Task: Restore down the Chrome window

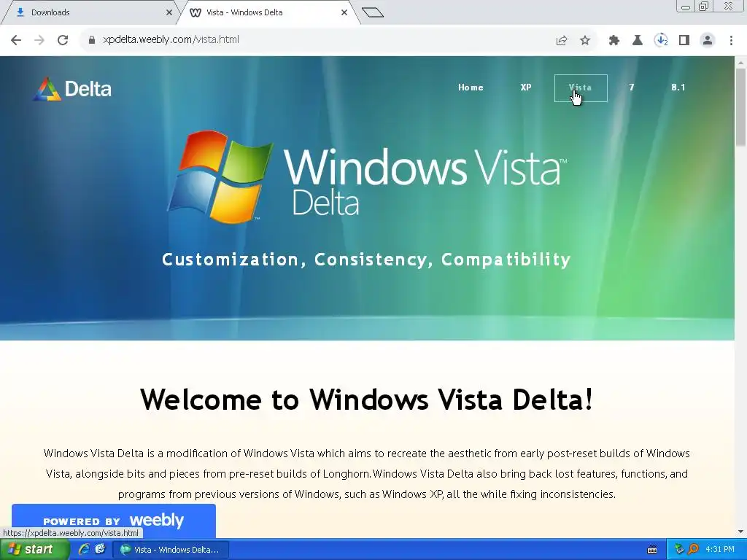Action: coord(703,7)
